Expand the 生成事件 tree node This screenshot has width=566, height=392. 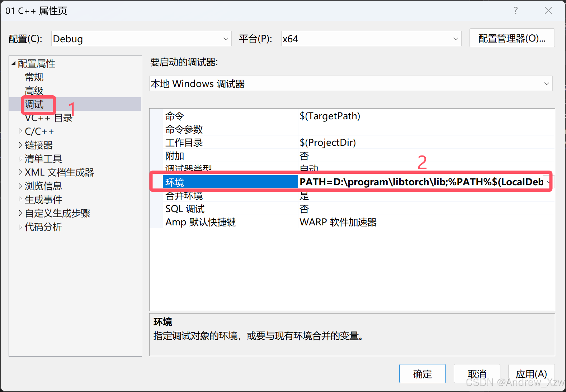(20, 200)
